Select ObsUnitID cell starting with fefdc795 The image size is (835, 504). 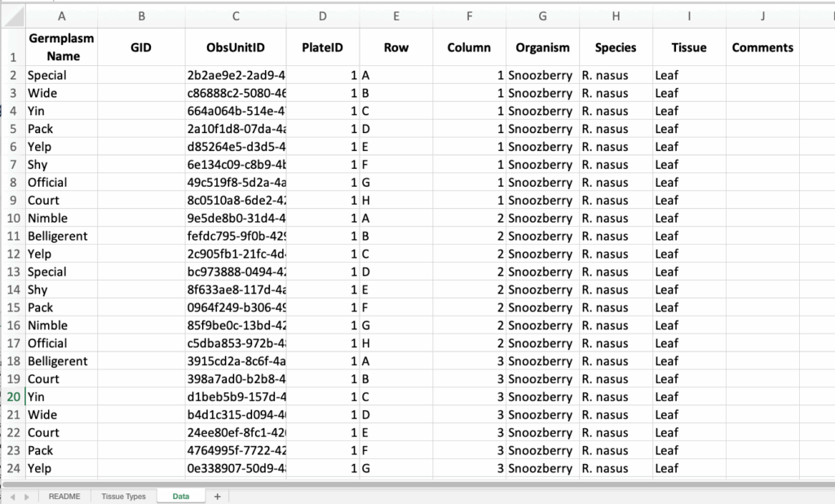coord(236,237)
